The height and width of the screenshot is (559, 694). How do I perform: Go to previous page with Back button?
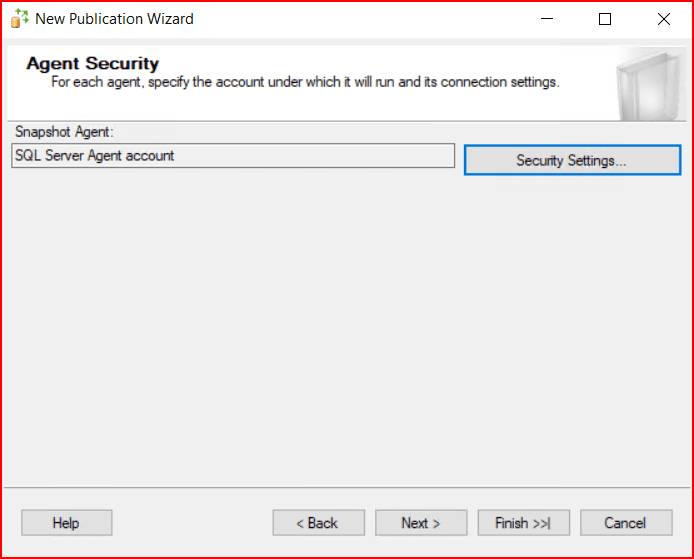click(x=317, y=523)
